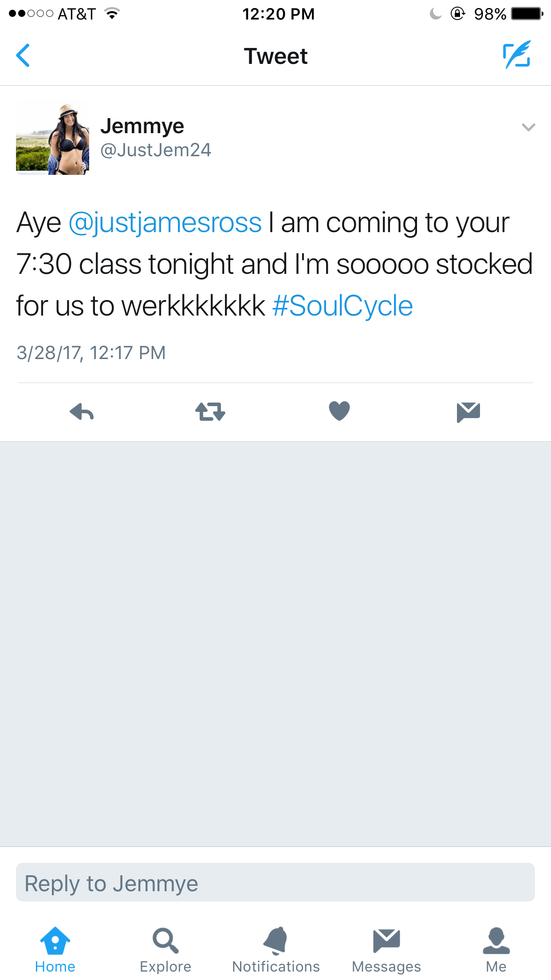
Task: Like the tweet with the heart icon
Action: [339, 411]
